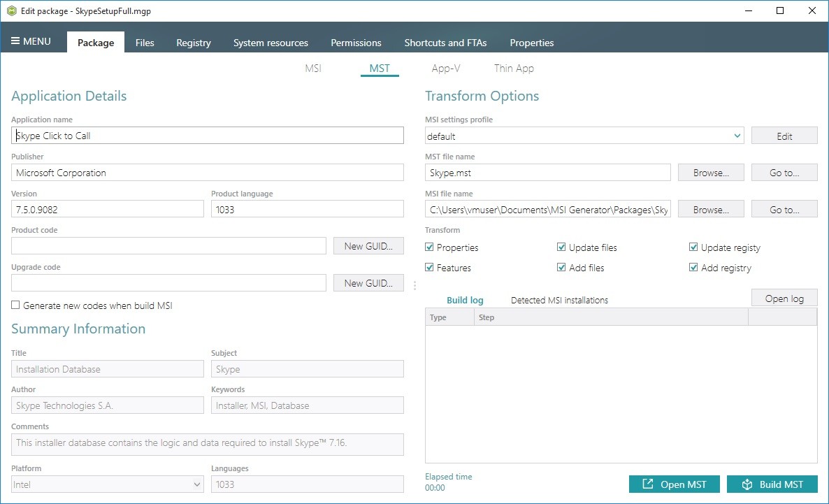Enable Generate new codes when build MSI
Screen dimensions: 829x504
[15, 305]
